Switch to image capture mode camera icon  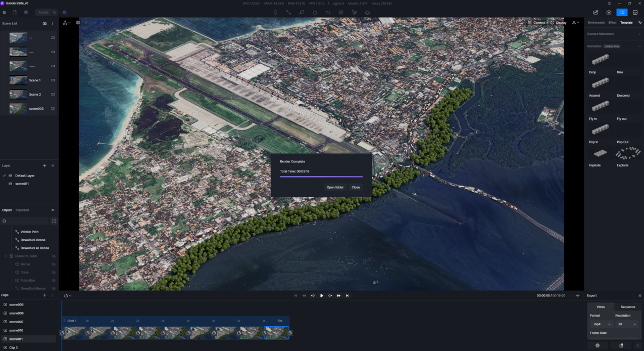point(609,13)
